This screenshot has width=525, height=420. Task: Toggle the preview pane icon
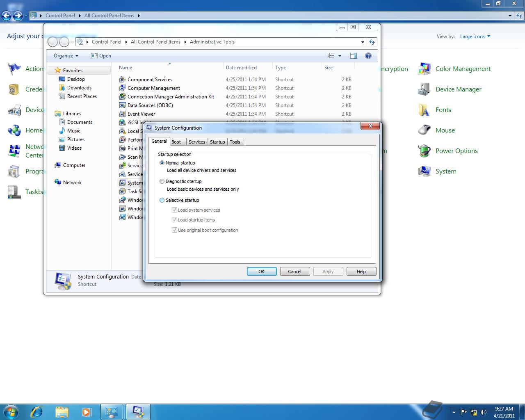pyautogui.click(x=354, y=56)
